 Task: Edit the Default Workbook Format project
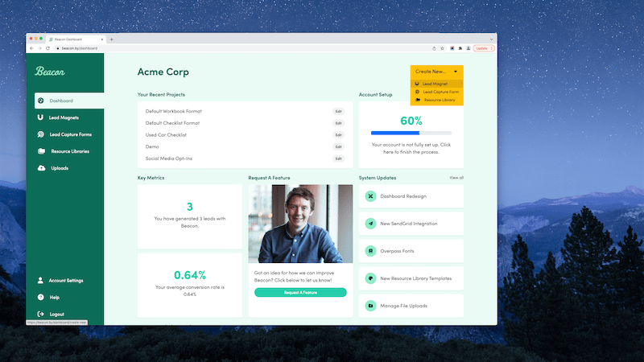click(x=338, y=111)
